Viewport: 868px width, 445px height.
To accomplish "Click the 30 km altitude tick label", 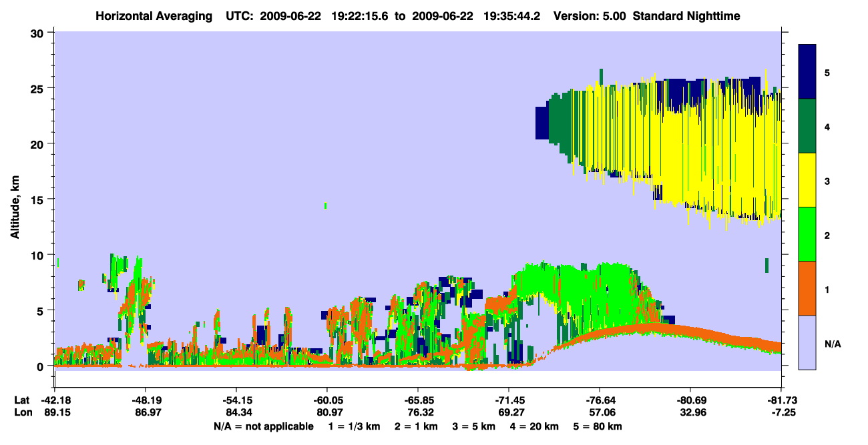I will 39,33.
